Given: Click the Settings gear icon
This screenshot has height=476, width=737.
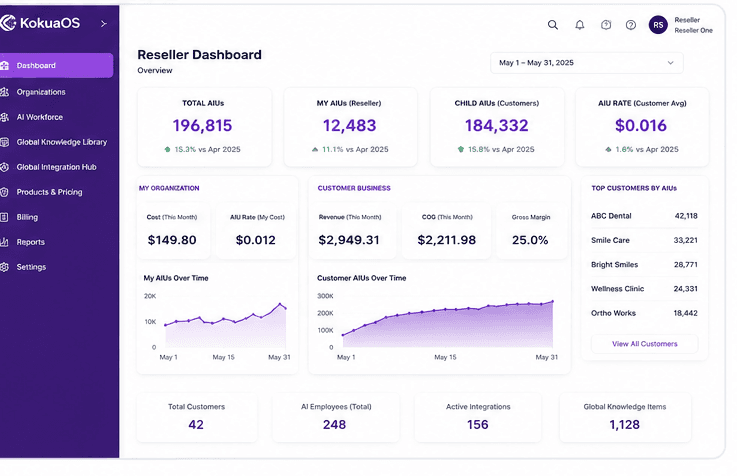Looking at the screenshot, I should point(5,267).
